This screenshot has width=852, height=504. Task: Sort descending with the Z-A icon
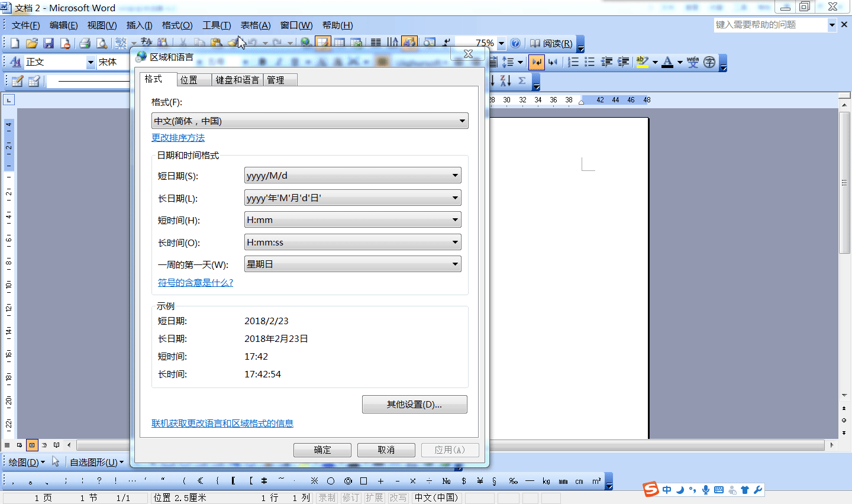505,81
